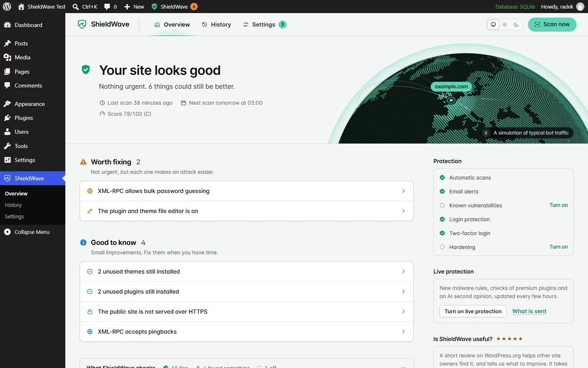Expand plugin and theme file editor row
The image size is (588, 368).
tap(247, 211)
